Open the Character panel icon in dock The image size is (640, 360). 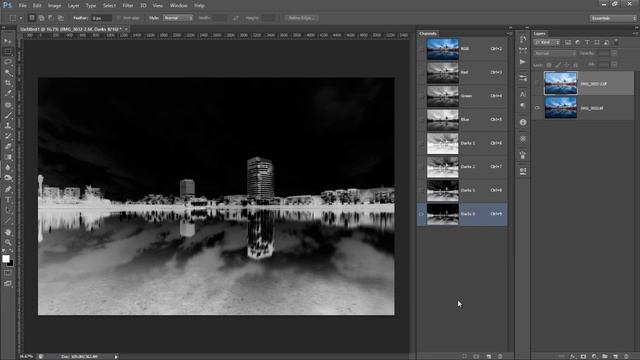click(523, 94)
